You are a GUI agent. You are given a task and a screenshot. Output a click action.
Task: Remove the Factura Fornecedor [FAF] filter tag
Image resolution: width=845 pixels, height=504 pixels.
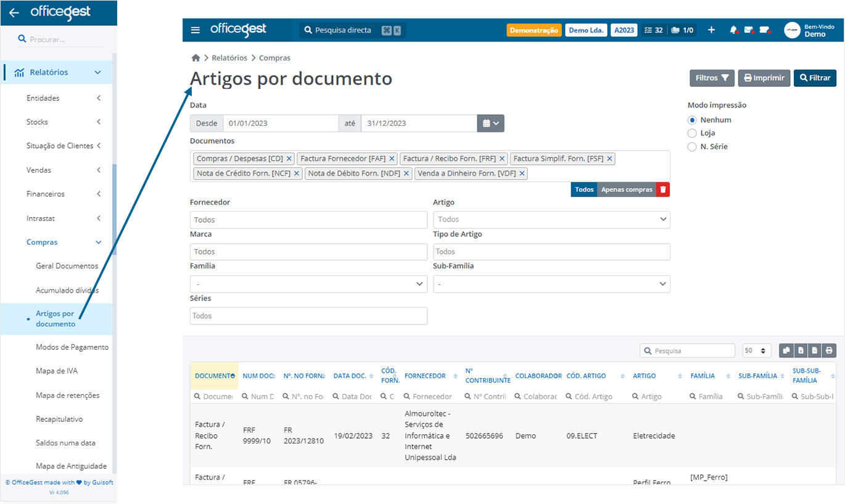click(x=392, y=158)
